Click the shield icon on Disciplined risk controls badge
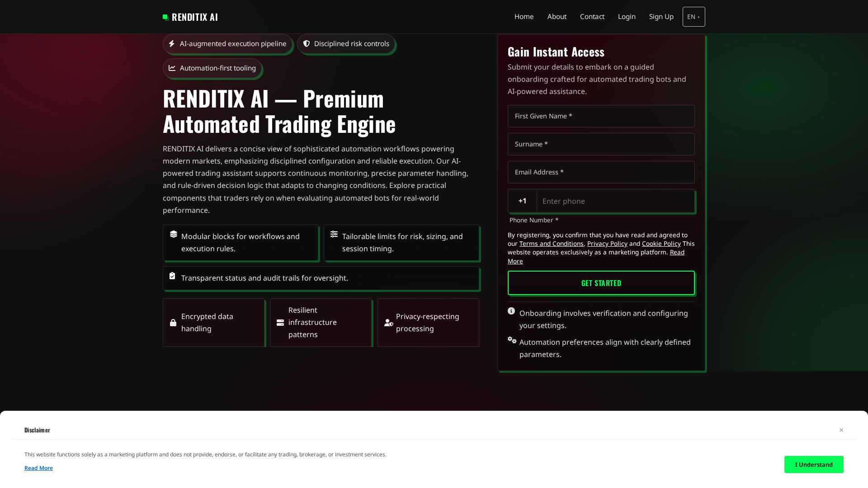Image resolution: width=868 pixels, height=488 pixels. click(307, 43)
